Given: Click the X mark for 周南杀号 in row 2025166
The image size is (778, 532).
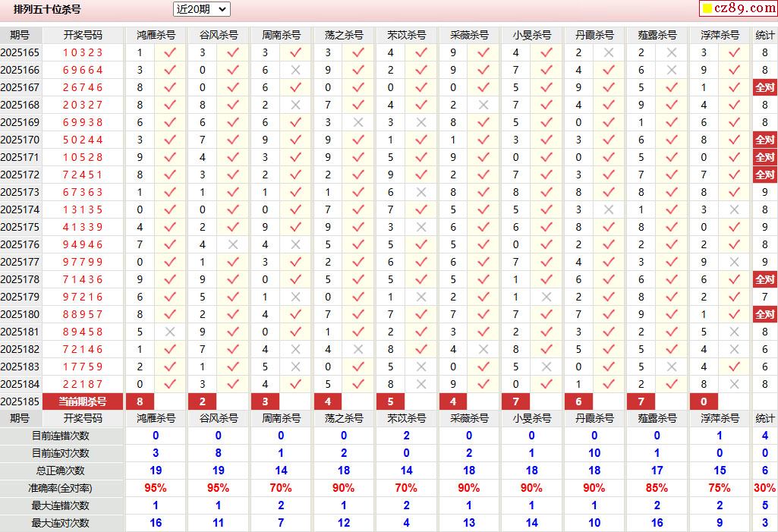Looking at the screenshot, I should [296, 70].
